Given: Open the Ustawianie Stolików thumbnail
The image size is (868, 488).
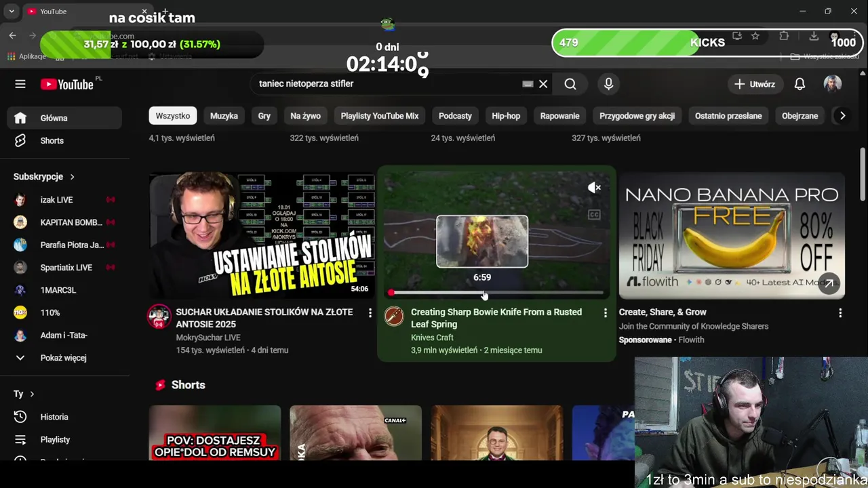Looking at the screenshot, I should tap(262, 235).
